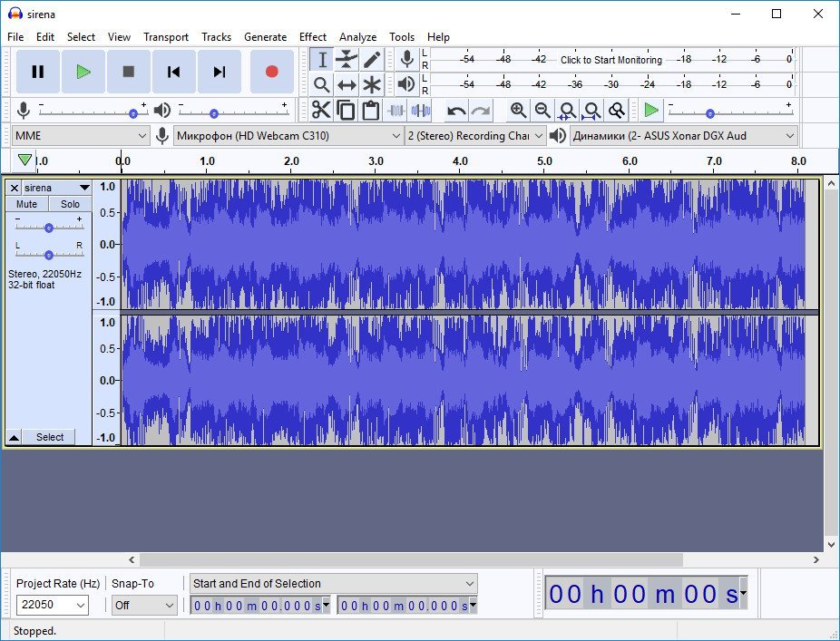Select the Envelope tool
Viewport: 840px width, 641px height.
(347, 60)
